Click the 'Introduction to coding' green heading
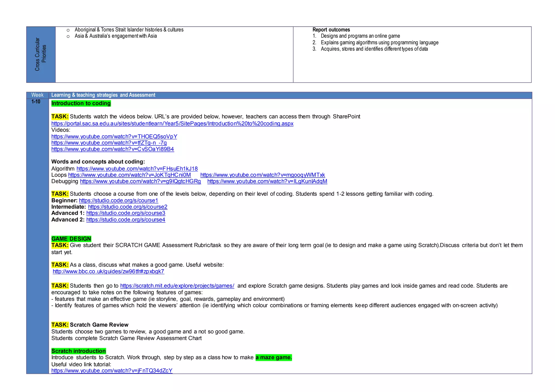 tap(81, 103)
